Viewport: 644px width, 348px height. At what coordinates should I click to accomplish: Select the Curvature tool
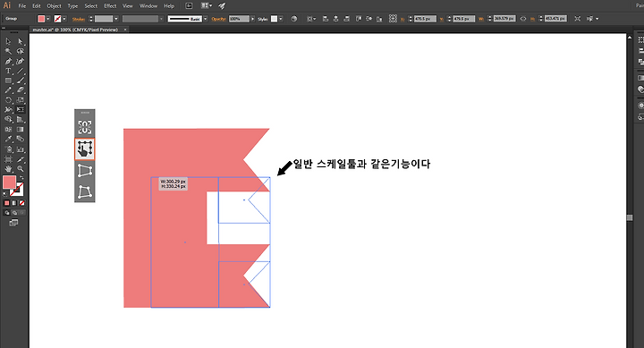coord(20,61)
